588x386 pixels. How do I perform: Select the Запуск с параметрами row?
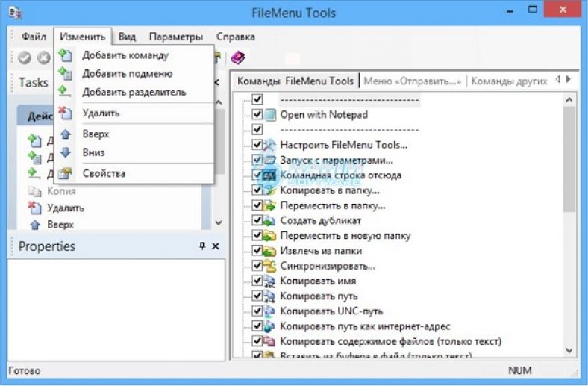(337, 161)
